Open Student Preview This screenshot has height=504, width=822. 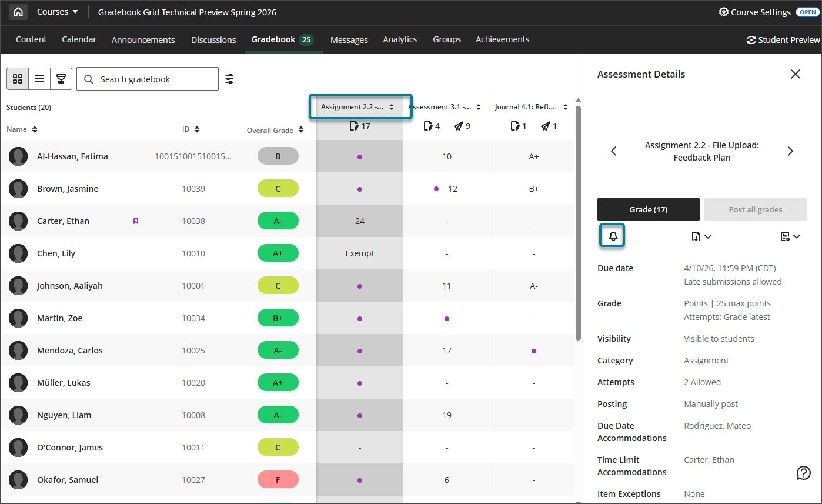783,40
